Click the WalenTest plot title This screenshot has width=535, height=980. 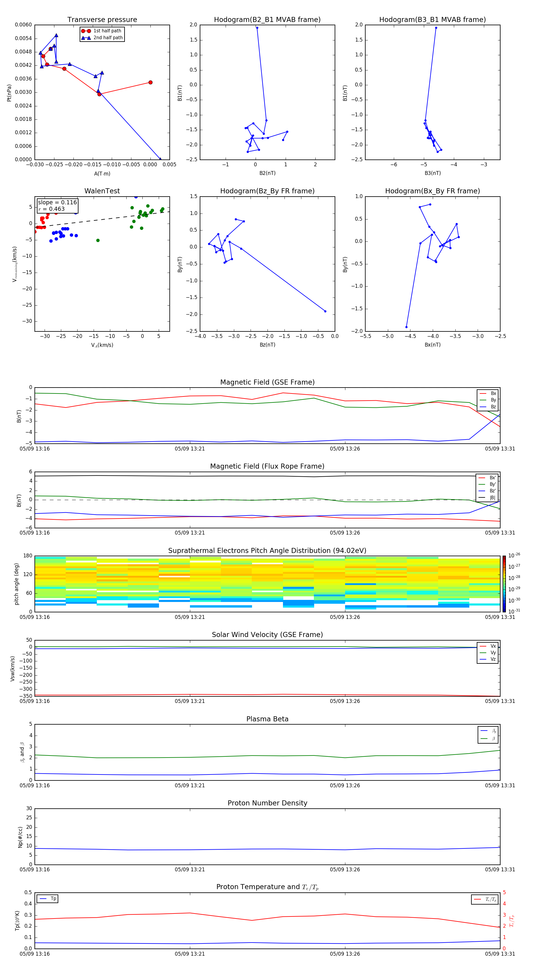point(102,191)
